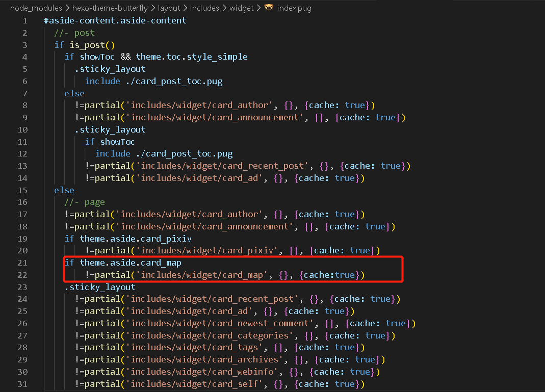Click line number 31 in the gutter
545x392 pixels.
tap(21, 384)
